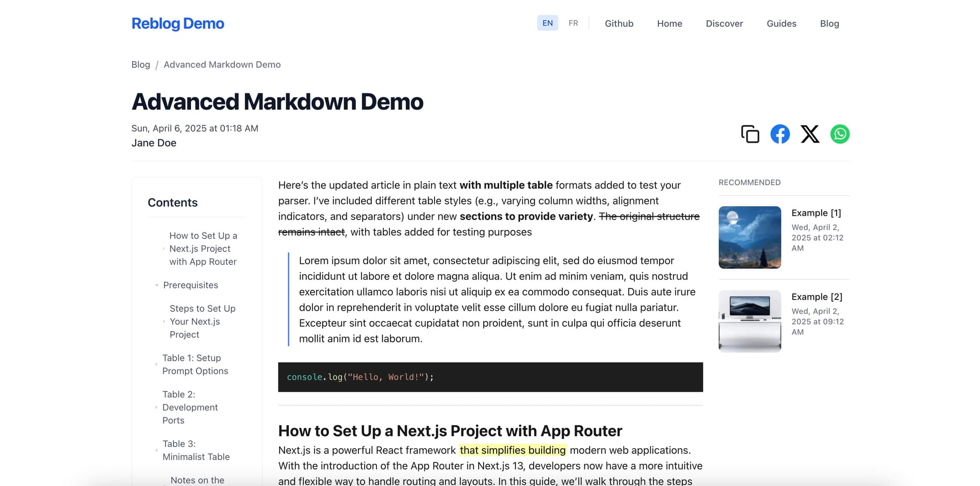Jump to Table 1: Setup Prompt Options

tap(195, 364)
